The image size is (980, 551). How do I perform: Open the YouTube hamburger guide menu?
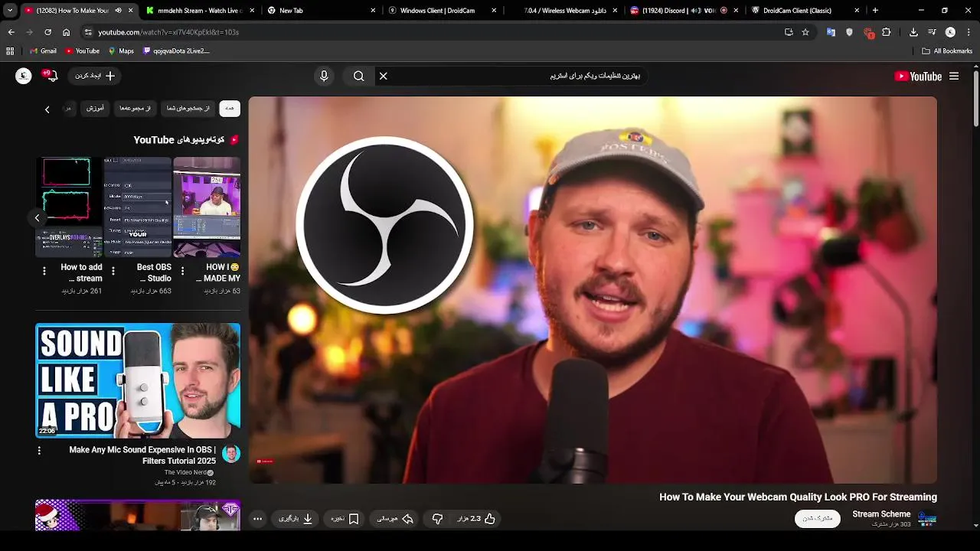point(954,76)
